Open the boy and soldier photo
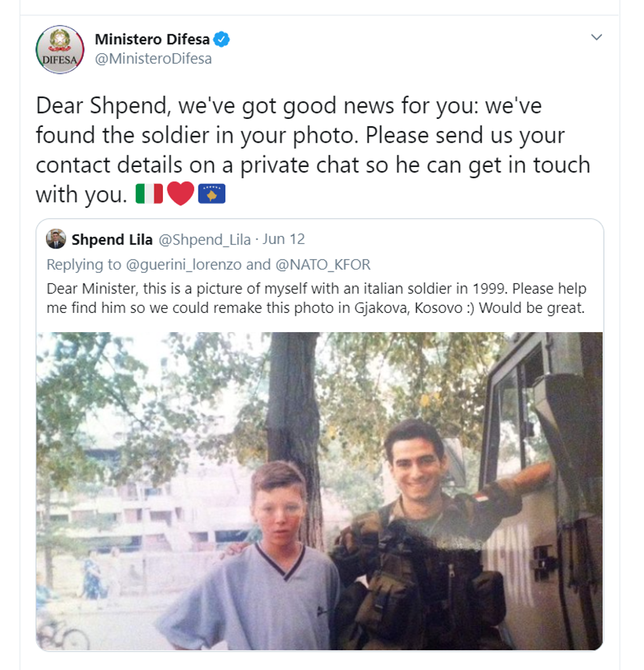 click(319, 491)
